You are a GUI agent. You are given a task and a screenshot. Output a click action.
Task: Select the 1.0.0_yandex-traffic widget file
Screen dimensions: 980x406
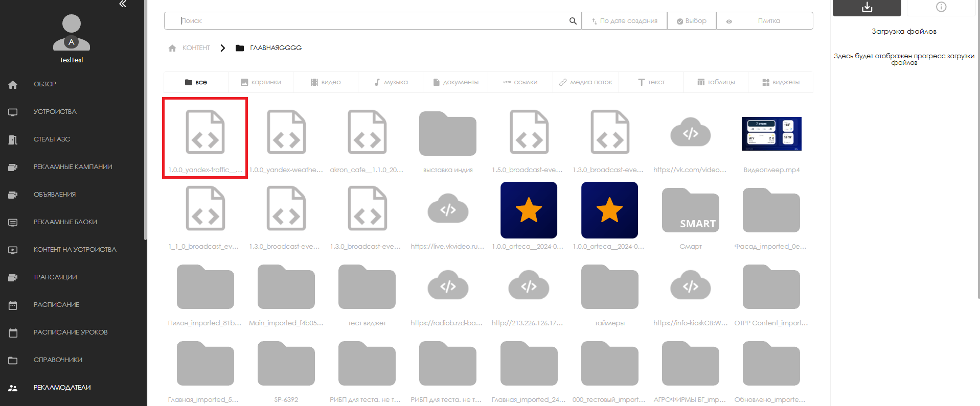pos(205,134)
